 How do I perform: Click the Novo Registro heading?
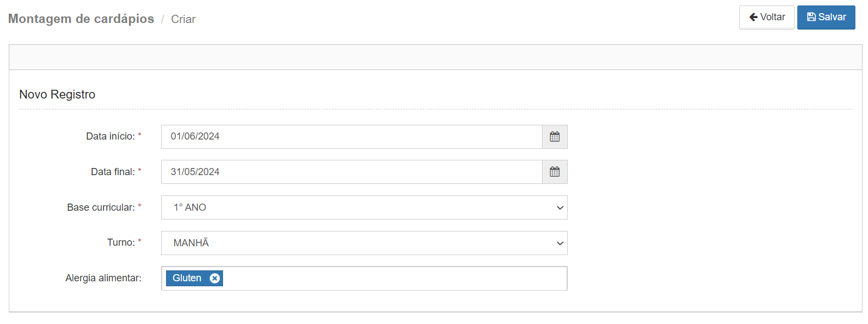(57, 94)
